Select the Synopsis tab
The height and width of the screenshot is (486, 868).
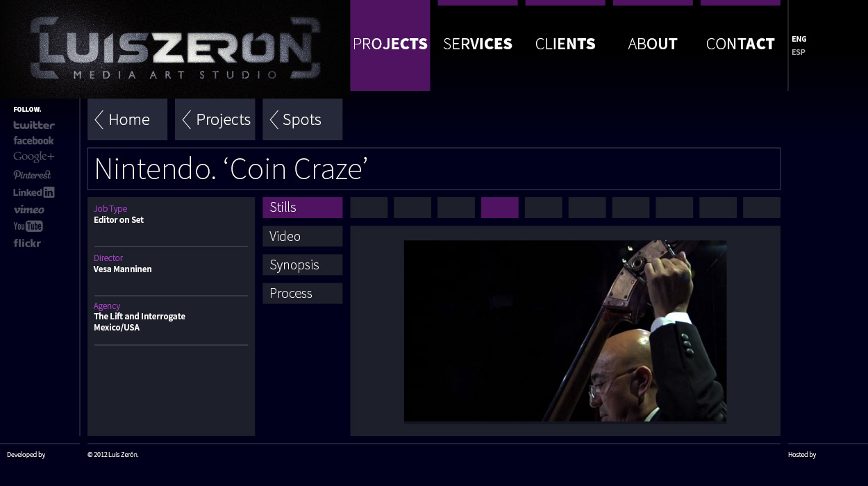pos(302,265)
